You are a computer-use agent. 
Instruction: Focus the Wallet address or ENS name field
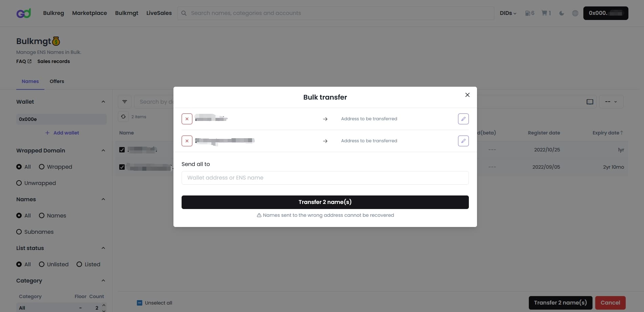(325, 178)
